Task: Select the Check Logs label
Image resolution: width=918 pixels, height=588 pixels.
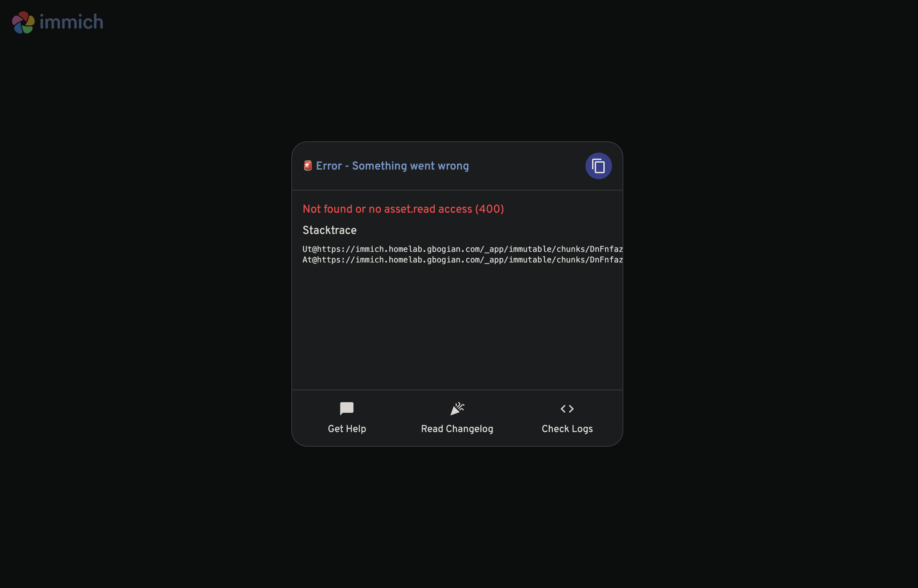Action: (x=567, y=429)
